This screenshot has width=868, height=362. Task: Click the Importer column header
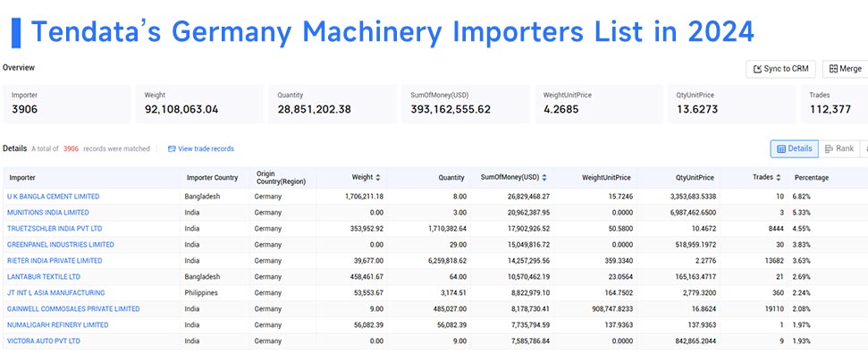[22, 178]
